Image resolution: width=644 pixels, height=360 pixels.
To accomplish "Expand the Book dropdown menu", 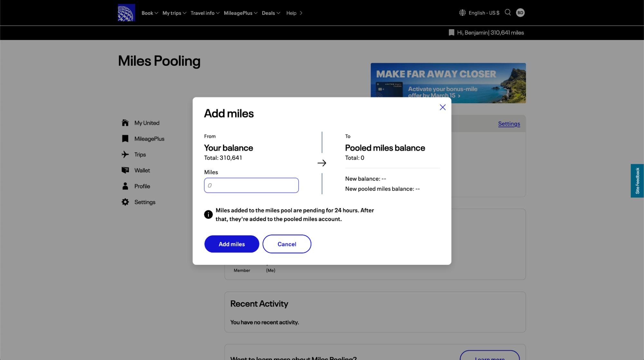I will coord(150,13).
